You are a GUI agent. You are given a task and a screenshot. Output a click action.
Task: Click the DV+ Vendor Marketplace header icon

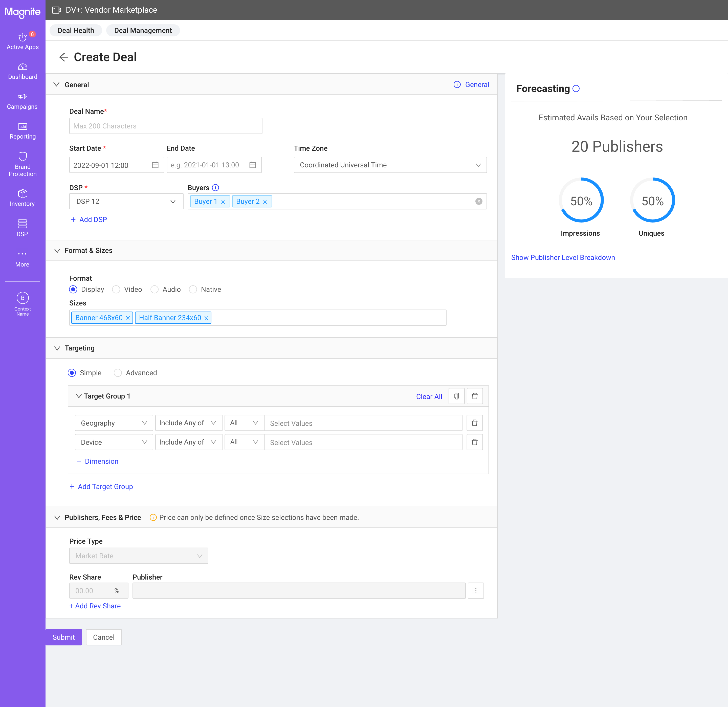56,10
